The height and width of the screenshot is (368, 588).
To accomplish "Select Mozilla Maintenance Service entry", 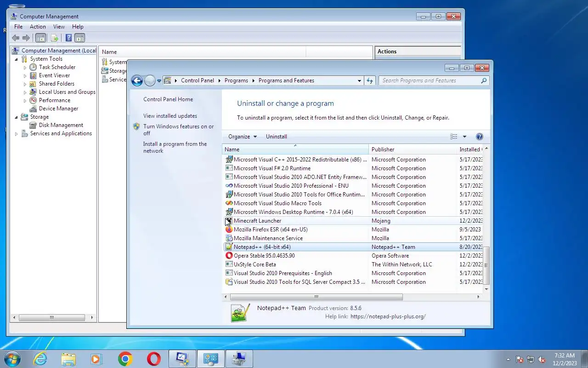I will [353, 238].
